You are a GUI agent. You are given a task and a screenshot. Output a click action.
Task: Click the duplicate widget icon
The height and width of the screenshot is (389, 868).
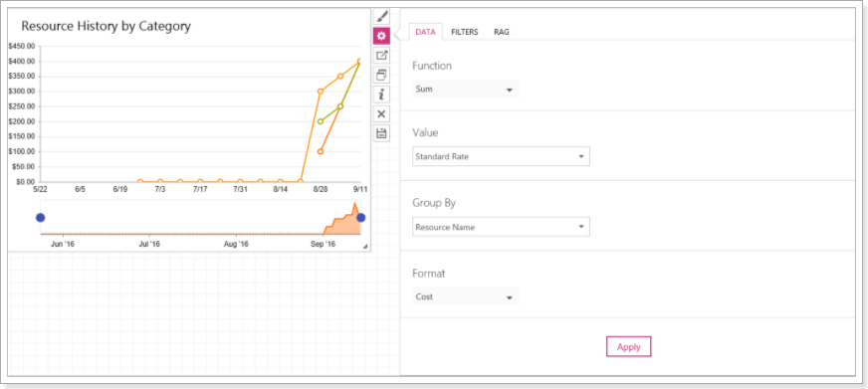tap(381, 75)
